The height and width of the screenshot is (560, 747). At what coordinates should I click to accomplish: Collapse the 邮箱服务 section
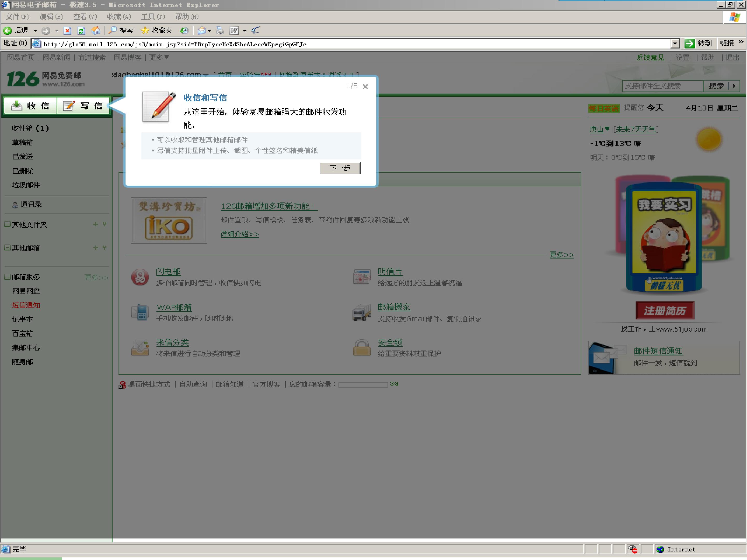[x=7, y=276]
